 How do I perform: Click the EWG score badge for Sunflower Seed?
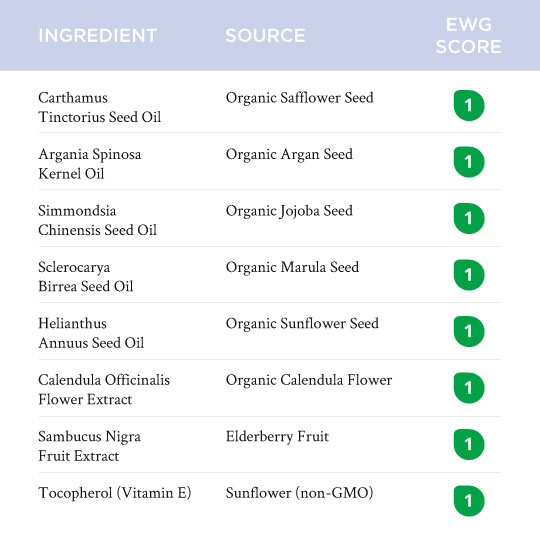(x=469, y=332)
